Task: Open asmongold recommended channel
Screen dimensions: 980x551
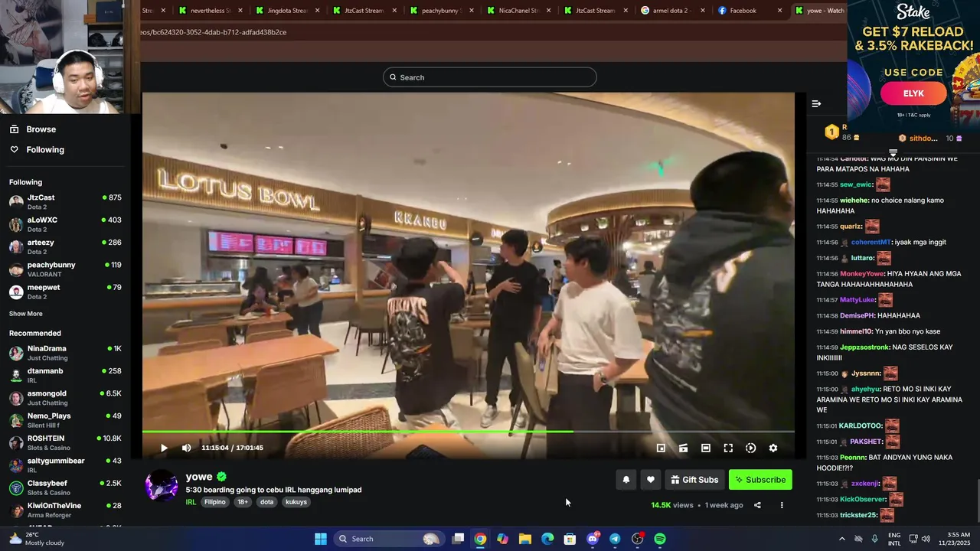Action: pyautogui.click(x=65, y=398)
